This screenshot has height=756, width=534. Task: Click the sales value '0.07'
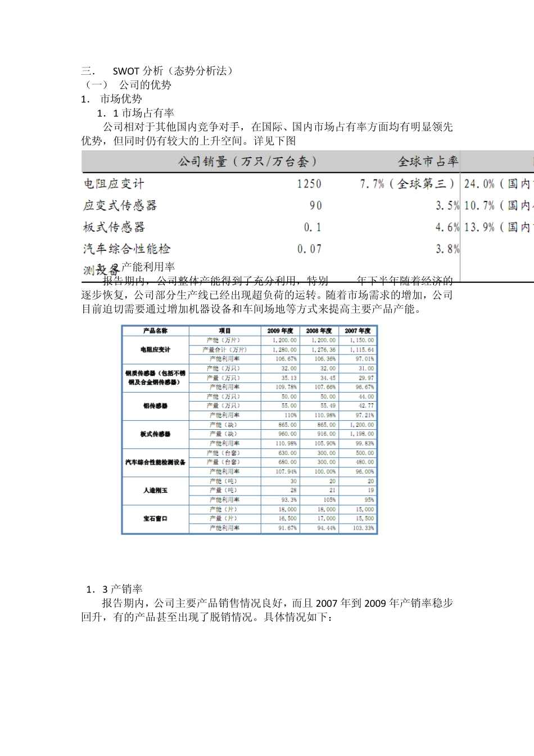tap(310, 249)
